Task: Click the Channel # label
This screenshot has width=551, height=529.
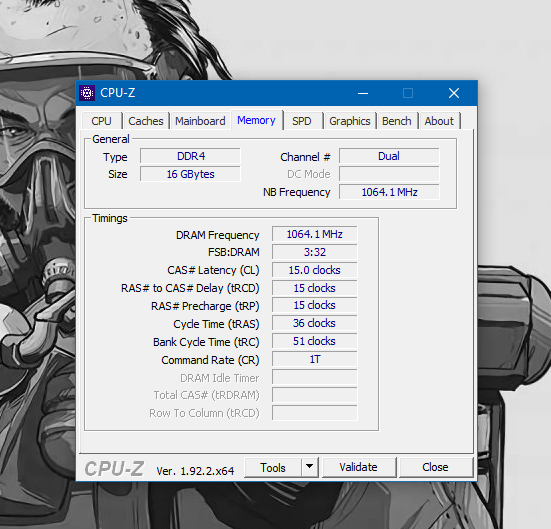Action: [x=305, y=157]
